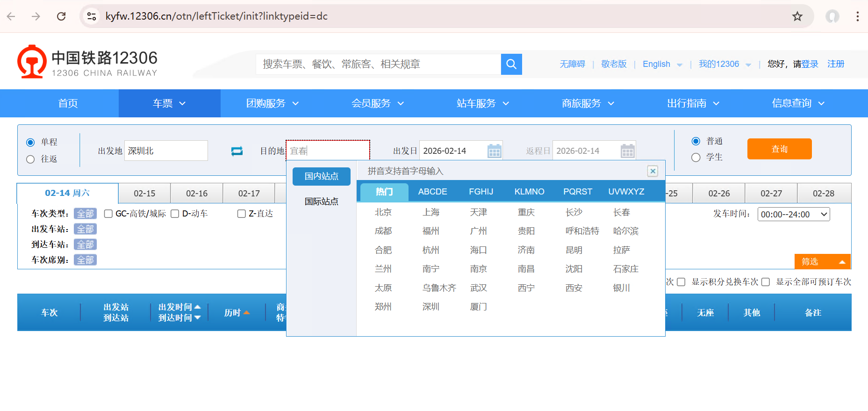
Task: Expand 出行指南 navigation menu
Action: [x=693, y=103]
